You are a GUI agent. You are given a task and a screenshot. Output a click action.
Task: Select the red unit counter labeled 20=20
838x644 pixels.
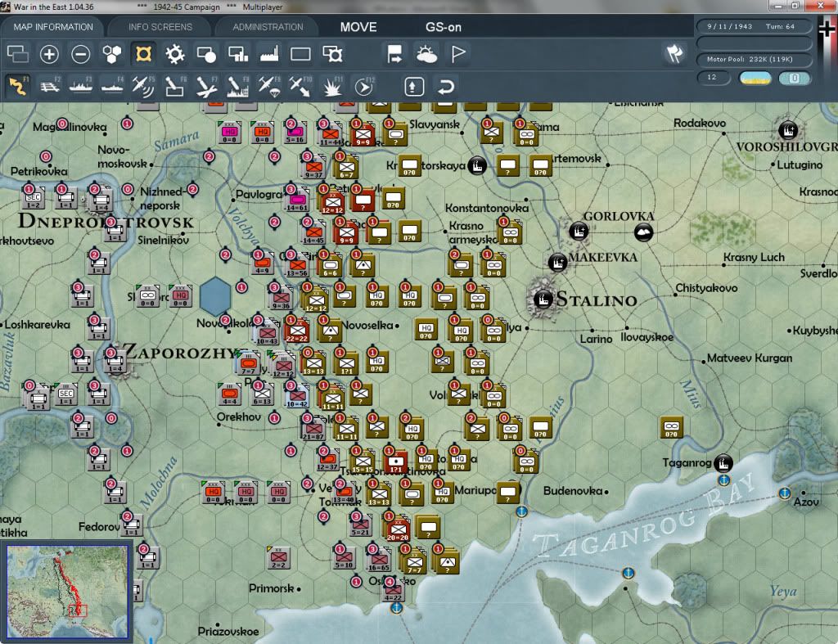coord(397,528)
